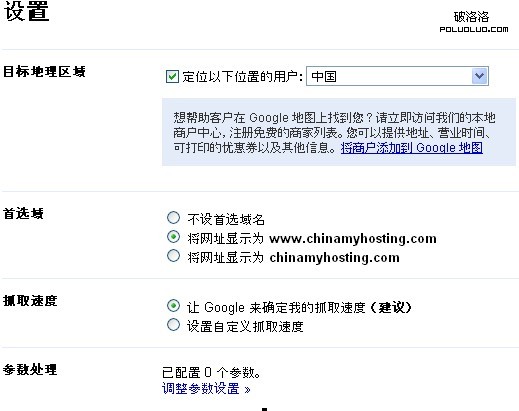Click the 破洛洛 poluoluo.com logo

473,22
